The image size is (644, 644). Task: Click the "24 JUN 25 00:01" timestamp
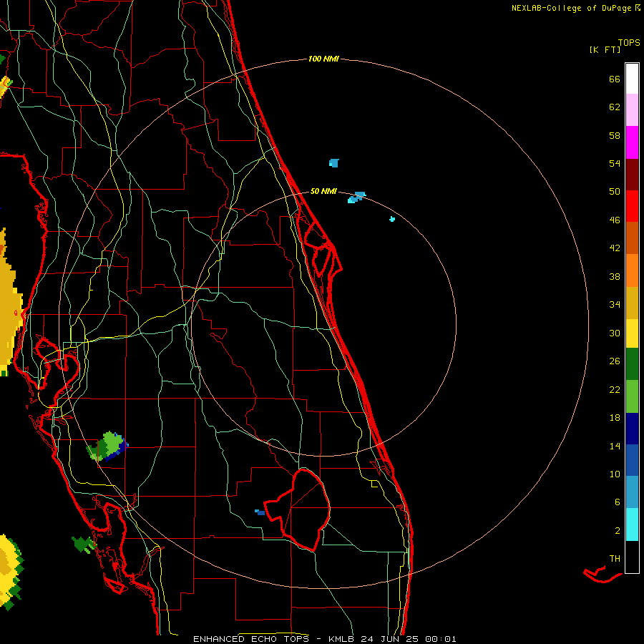[409, 639]
